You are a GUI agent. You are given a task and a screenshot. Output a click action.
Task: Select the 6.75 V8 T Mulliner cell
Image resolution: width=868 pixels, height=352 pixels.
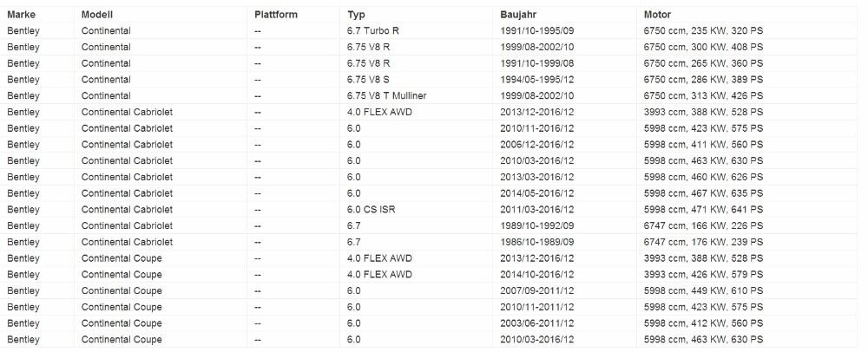[387, 95]
